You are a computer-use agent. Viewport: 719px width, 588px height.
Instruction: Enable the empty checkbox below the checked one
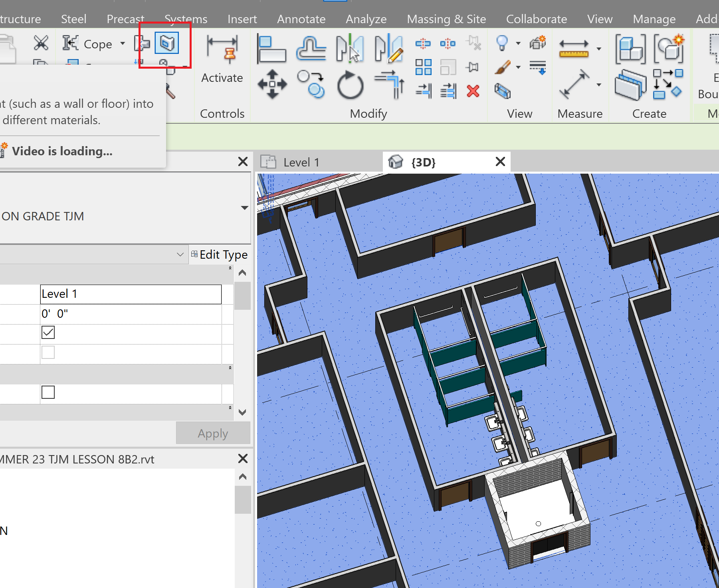point(48,352)
